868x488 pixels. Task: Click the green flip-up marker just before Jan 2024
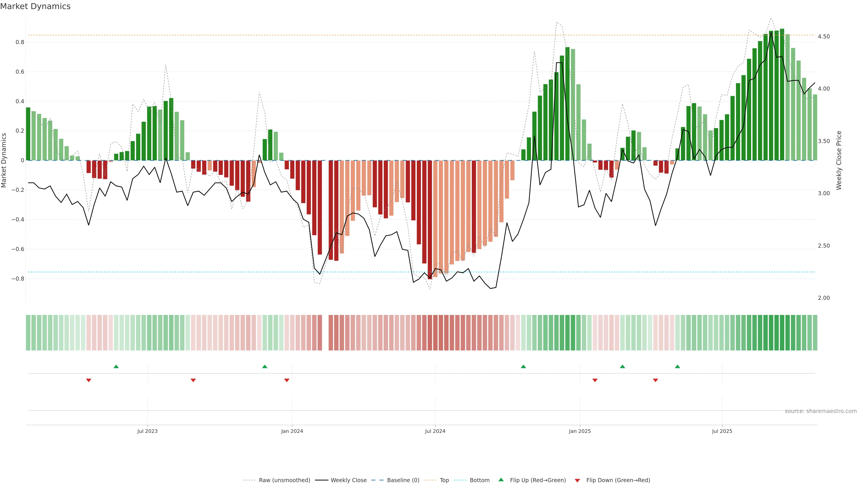tap(264, 366)
